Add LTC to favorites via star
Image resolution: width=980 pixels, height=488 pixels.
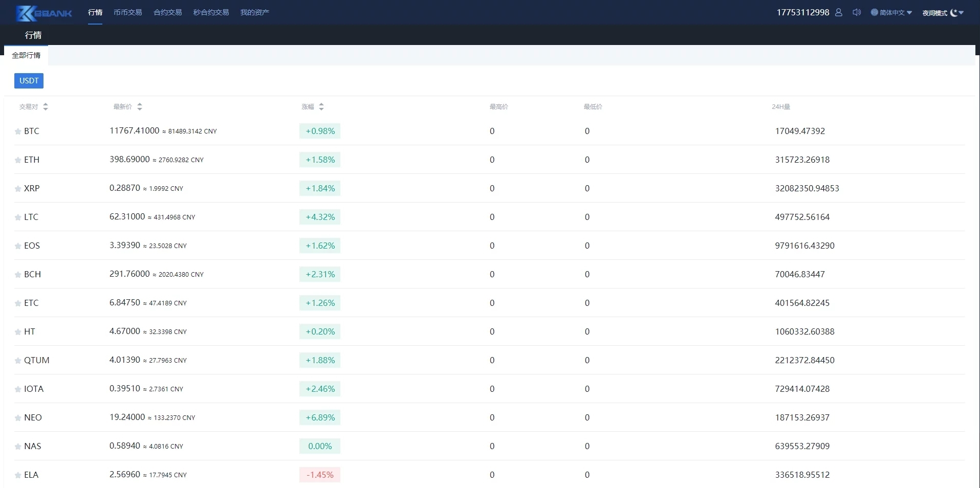(x=18, y=217)
